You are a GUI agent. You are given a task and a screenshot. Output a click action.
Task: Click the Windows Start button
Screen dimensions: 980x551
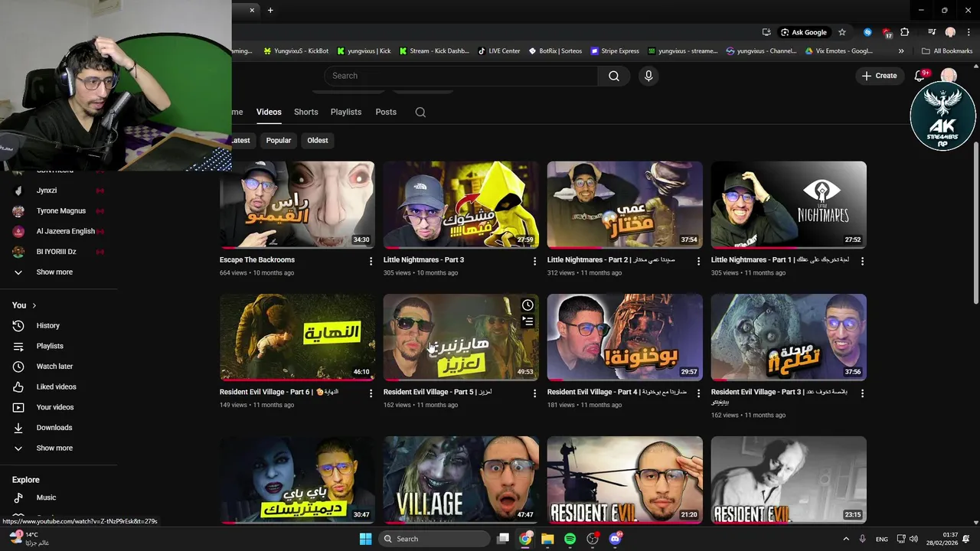coord(365,539)
